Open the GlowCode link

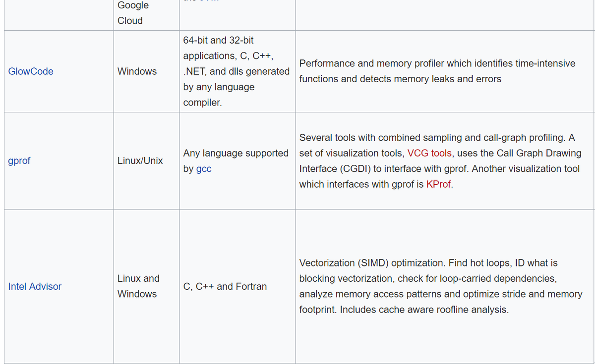pos(31,71)
